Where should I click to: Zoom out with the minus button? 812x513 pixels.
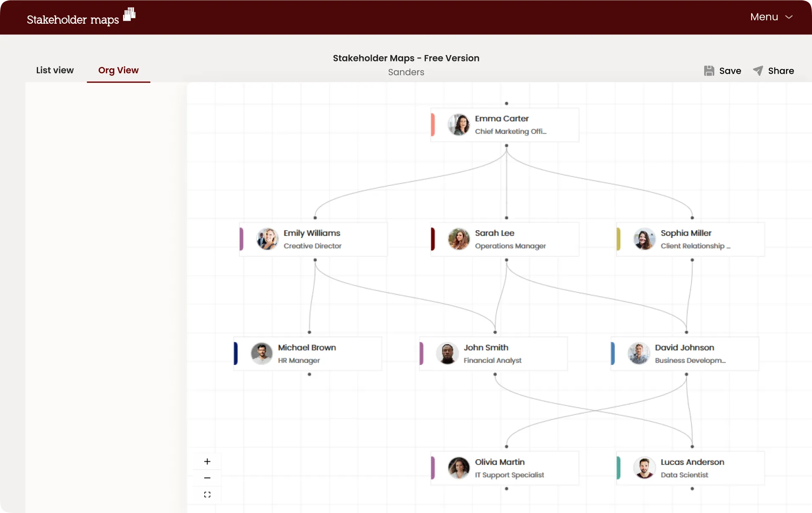coord(207,478)
